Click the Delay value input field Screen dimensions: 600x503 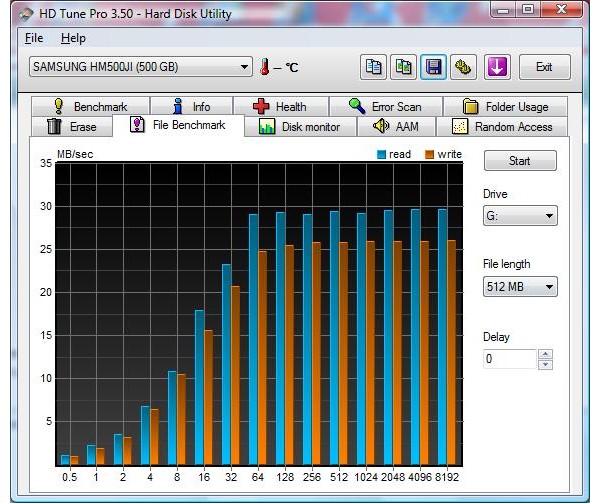pyautogui.click(x=510, y=359)
